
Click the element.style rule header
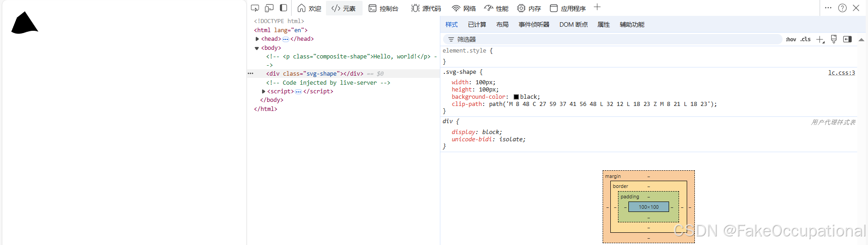click(x=468, y=51)
